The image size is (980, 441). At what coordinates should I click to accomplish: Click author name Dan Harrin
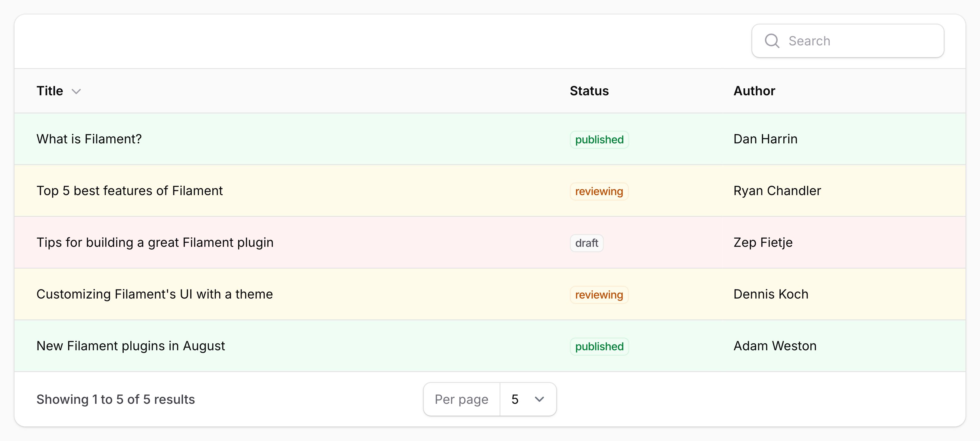click(x=765, y=139)
